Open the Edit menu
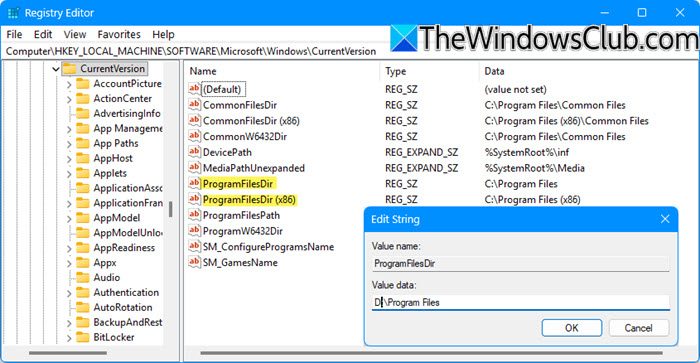 pos(43,34)
